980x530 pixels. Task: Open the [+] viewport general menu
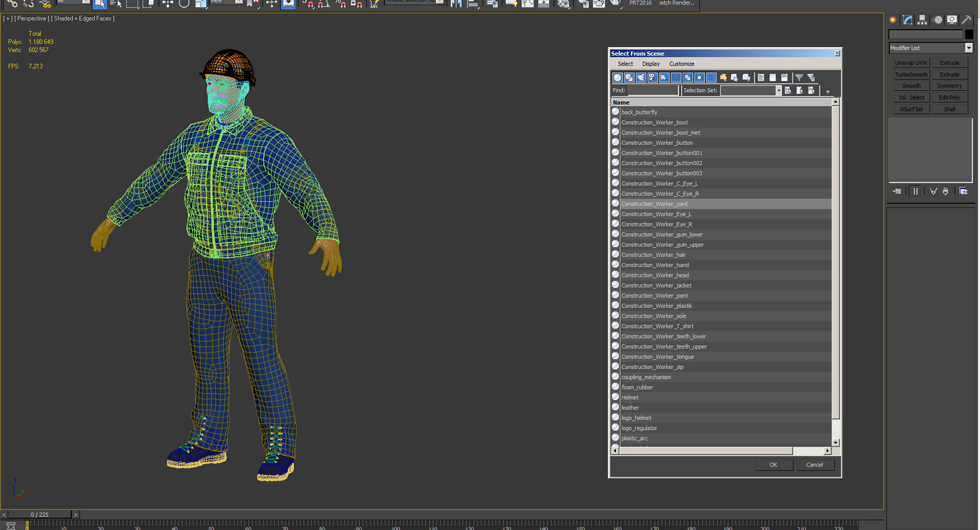7,19
